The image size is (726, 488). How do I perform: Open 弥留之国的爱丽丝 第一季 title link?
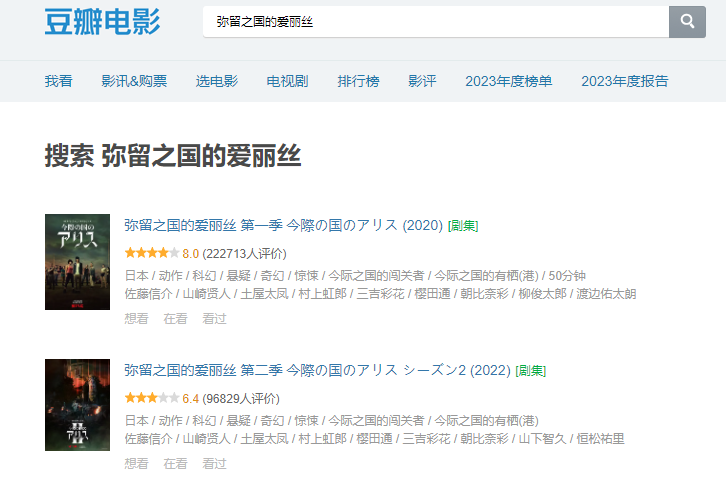click(x=283, y=225)
